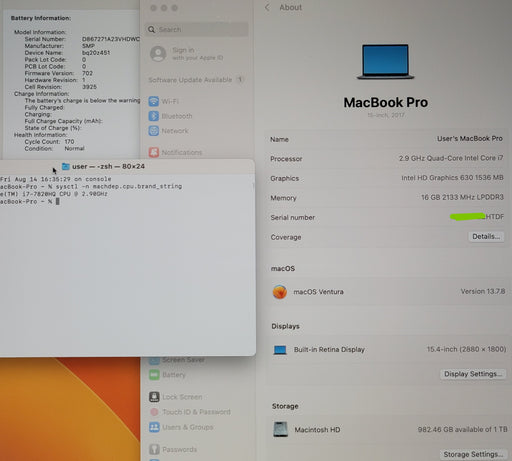Click 'Intel HD Graphics 630 1536 MB' value
This screenshot has width=512, height=461.
(452, 178)
